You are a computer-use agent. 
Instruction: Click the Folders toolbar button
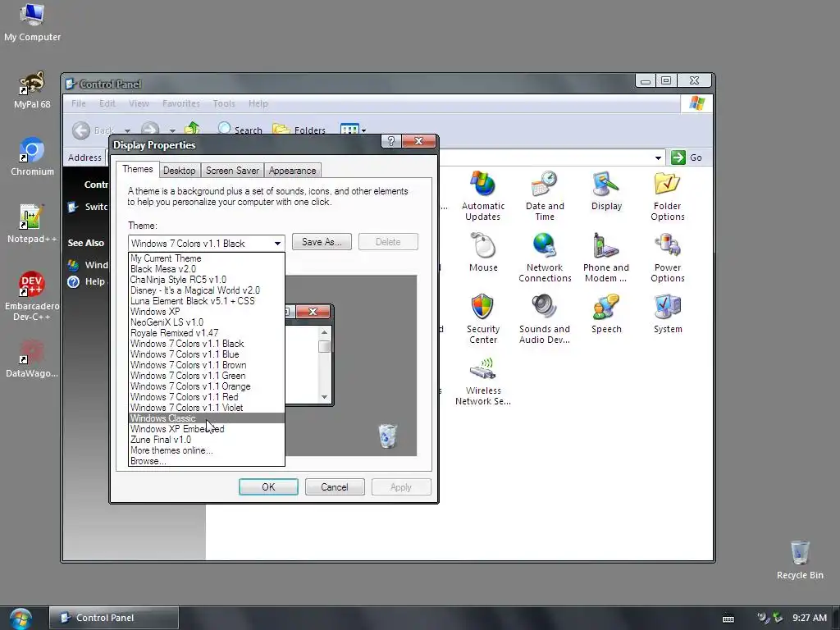tap(299, 130)
